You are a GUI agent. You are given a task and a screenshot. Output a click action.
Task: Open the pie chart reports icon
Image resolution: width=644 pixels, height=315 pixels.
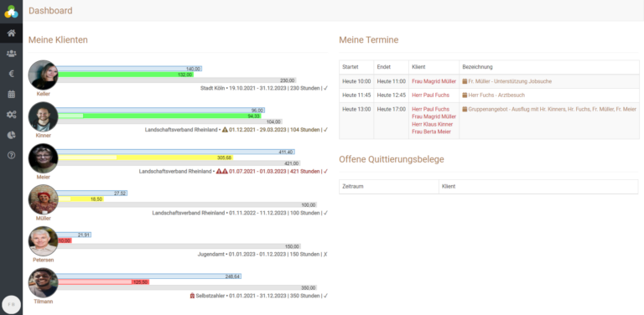(12, 135)
